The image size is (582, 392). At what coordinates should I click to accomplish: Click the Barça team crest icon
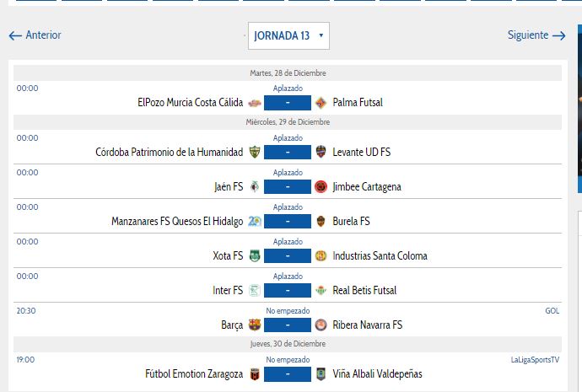click(254, 325)
